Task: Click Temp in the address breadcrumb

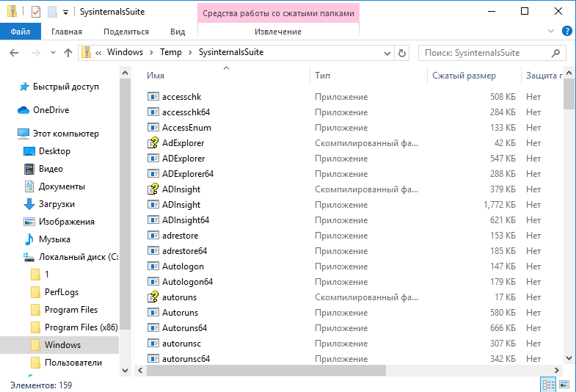Action: 171,52
